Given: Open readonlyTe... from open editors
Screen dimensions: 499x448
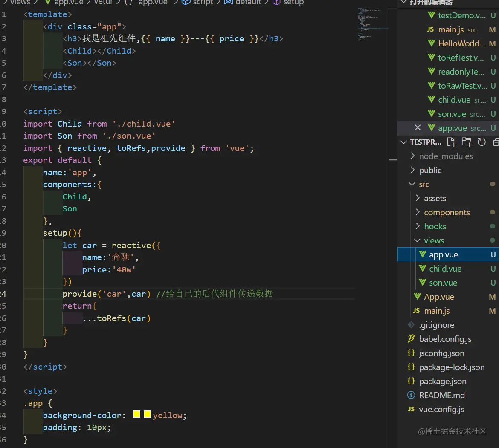Looking at the screenshot, I should click(461, 72).
